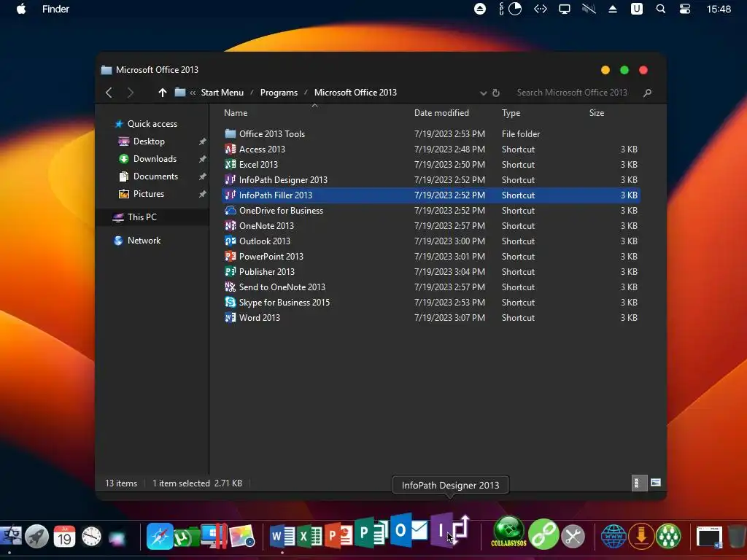Click search magnifier in Explorer

click(x=647, y=93)
